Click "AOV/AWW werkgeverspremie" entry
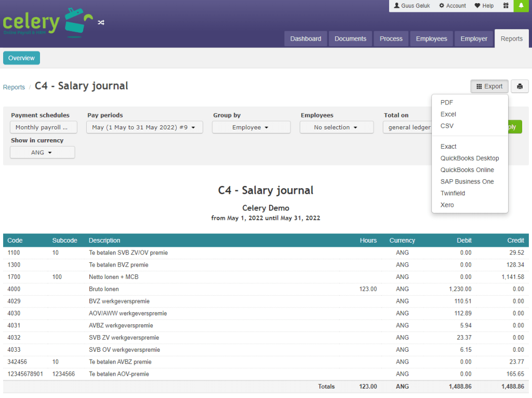The image size is (532, 398). (128, 313)
